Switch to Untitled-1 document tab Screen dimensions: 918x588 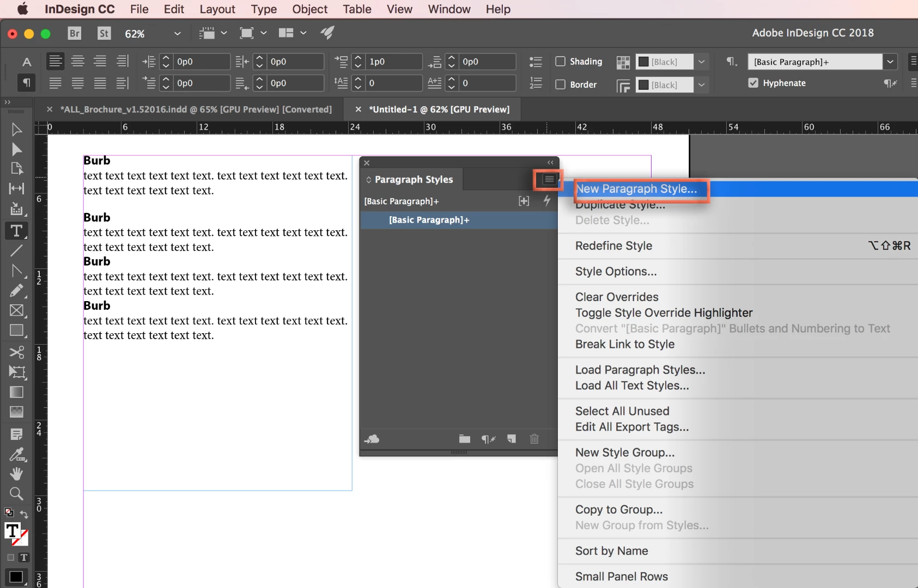coord(439,109)
